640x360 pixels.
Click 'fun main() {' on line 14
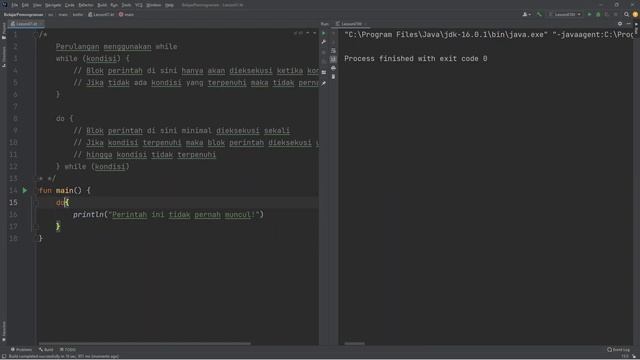64,190
